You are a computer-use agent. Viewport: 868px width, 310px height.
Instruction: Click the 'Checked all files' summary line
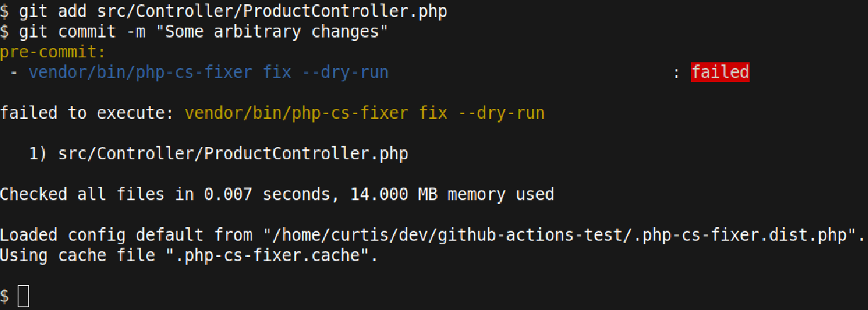point(277,194)
